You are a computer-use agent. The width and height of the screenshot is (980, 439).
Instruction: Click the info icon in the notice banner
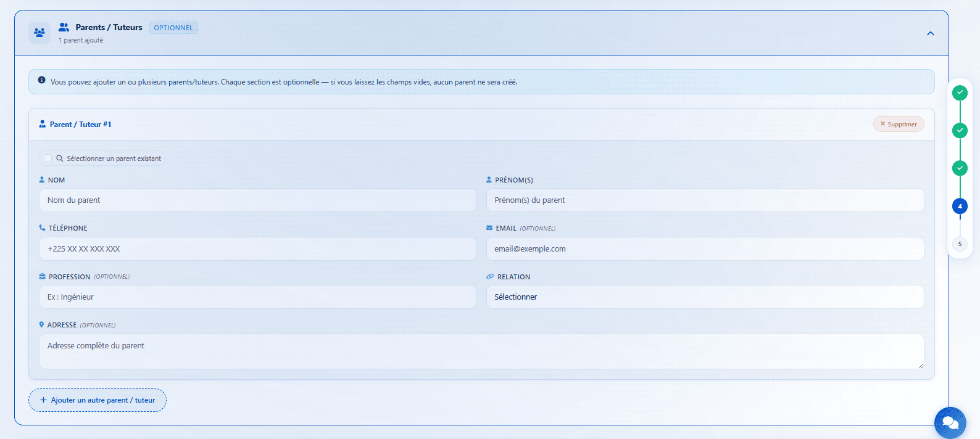[x=41, y=80]
